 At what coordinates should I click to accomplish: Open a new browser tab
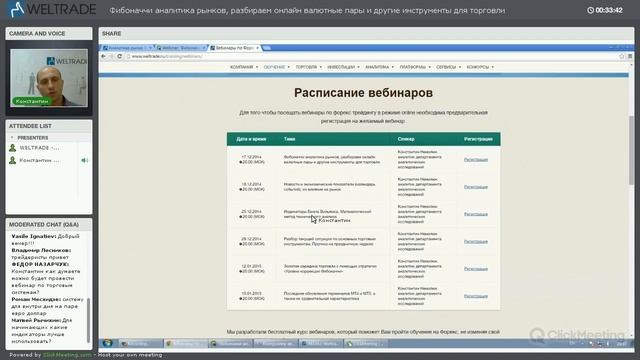(x=267, y=48)
